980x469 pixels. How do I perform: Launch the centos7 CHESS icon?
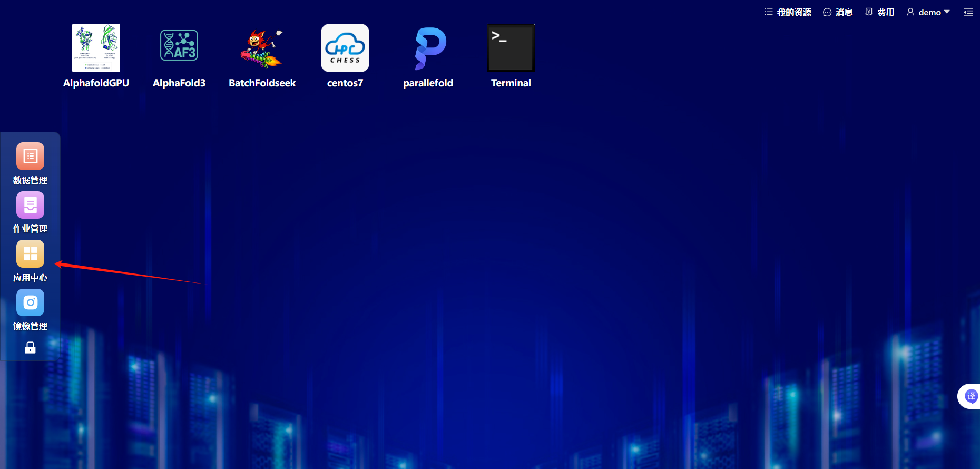345,48
